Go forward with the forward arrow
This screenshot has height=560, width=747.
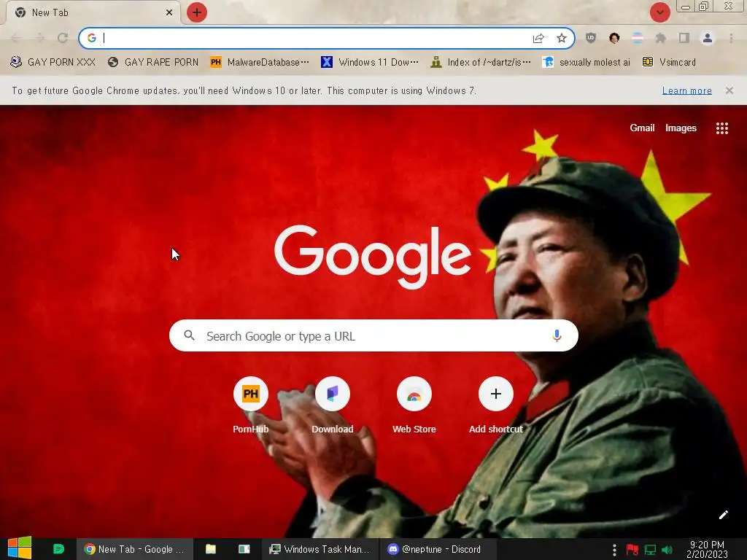pos(39,38)
